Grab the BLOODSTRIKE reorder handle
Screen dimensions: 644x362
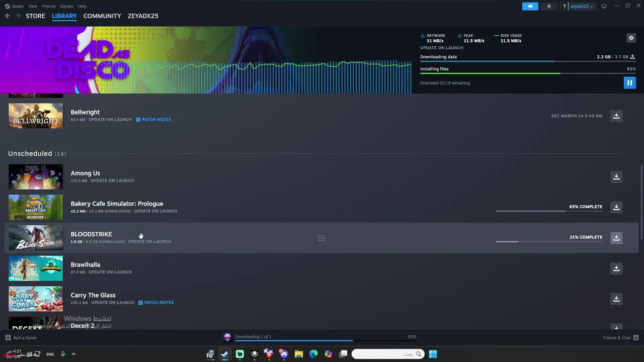321,238
